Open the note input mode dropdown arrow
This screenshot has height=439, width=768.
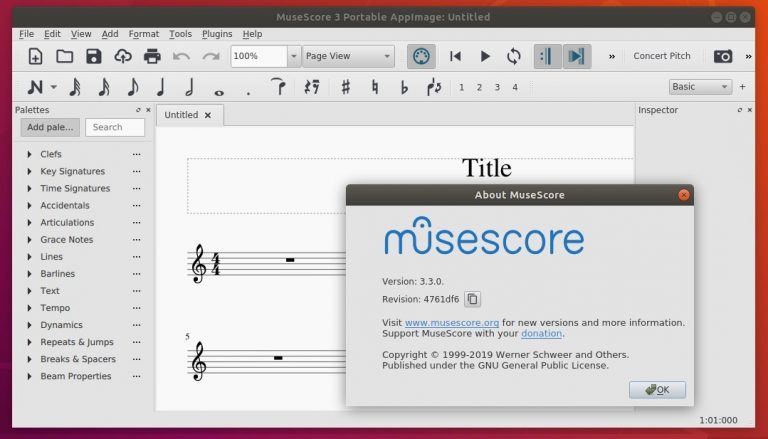(x=54, y=87)
